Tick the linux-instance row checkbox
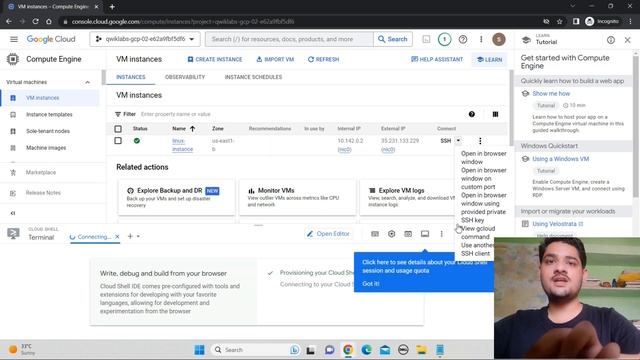The height and width of the screenshot is (360, 640). [118, 141]
